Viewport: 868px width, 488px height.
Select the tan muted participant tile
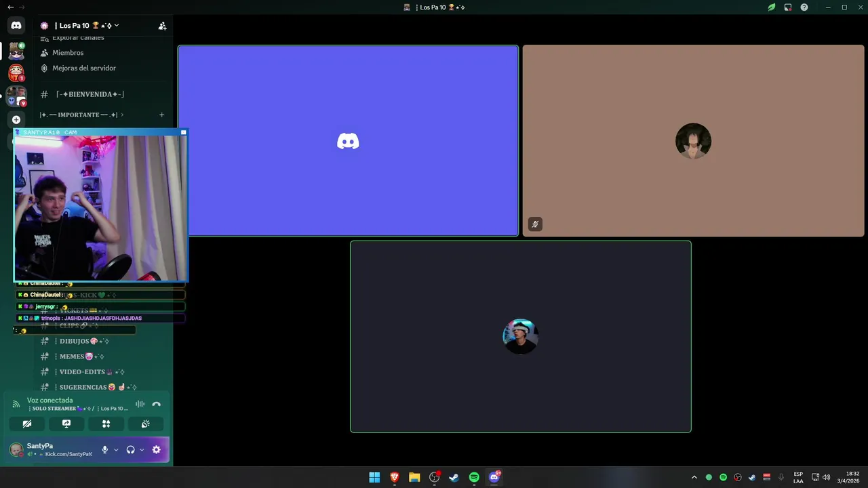coord(693,141)
